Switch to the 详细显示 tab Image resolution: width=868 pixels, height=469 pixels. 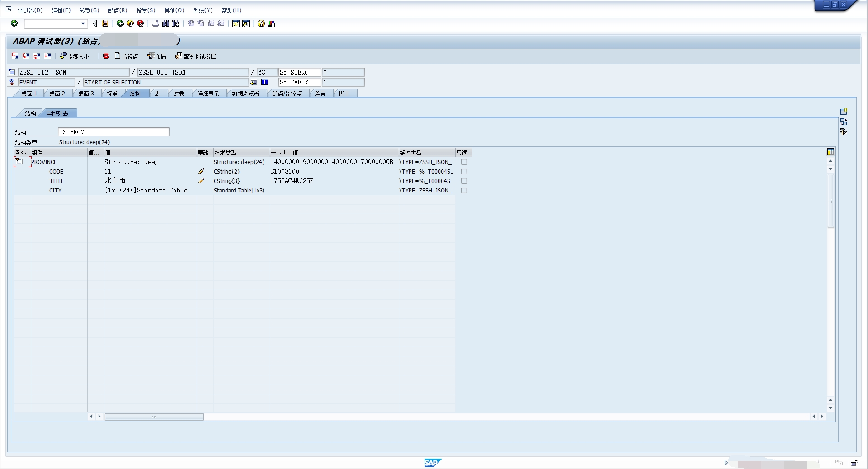[x=208, y=94]
